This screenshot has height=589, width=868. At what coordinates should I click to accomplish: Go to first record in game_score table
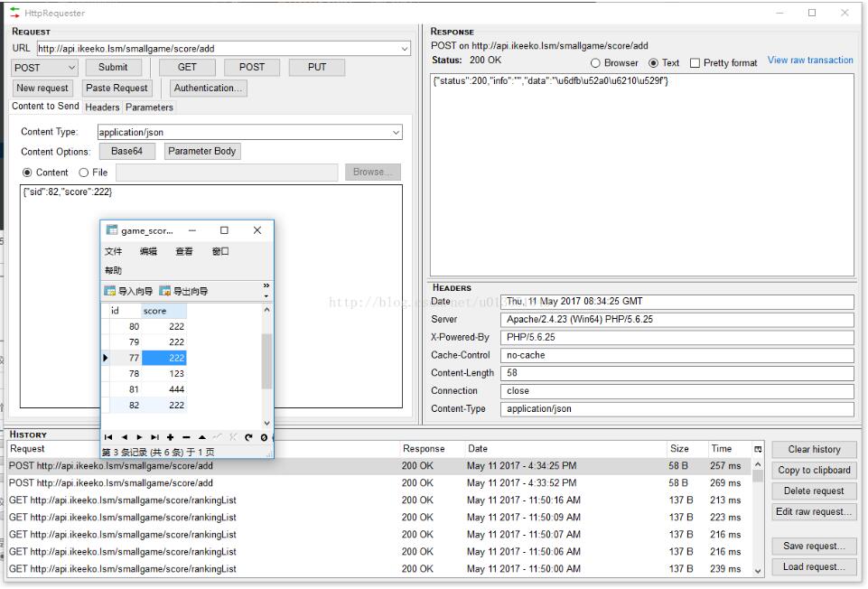107,437
